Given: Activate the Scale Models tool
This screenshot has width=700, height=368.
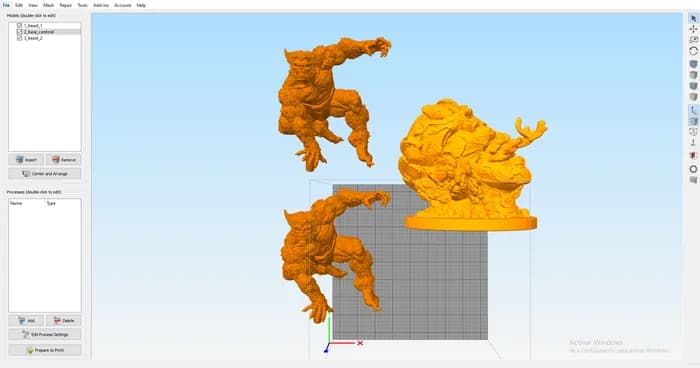Looking at the screenshot, I should click(x=693, y=40).
